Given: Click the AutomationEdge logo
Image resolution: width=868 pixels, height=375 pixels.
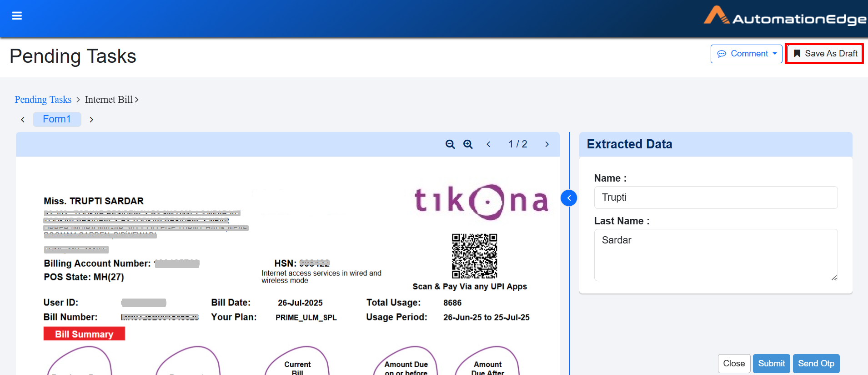Looking at the screenshot, I should pyautogui.click(x=785, y=16).
